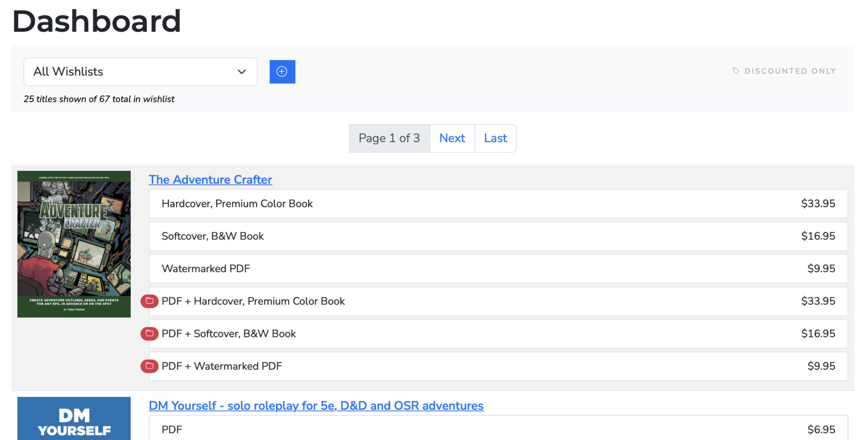Select the Watermarked PDF option row

coord(498,269)
